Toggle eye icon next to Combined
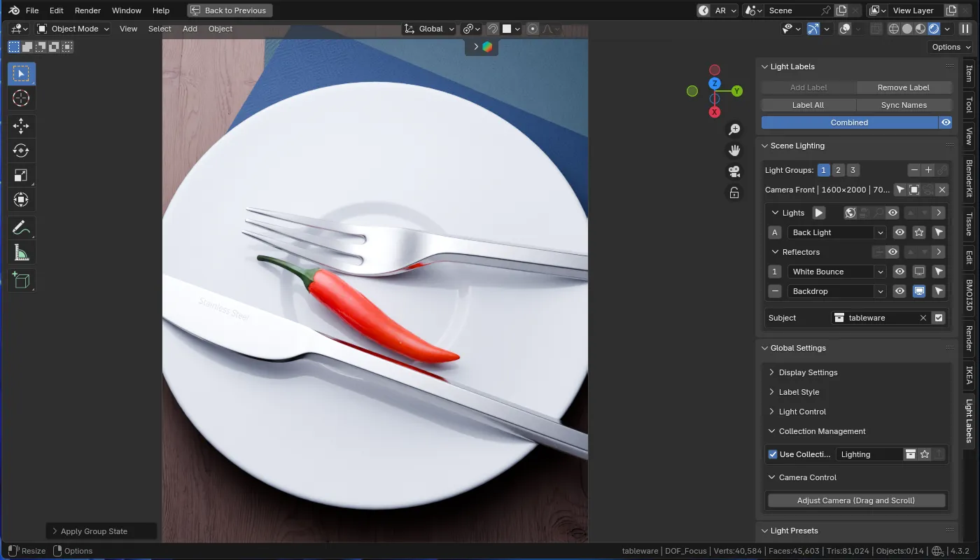Viewport: 980px width, 560px height. 946,122
